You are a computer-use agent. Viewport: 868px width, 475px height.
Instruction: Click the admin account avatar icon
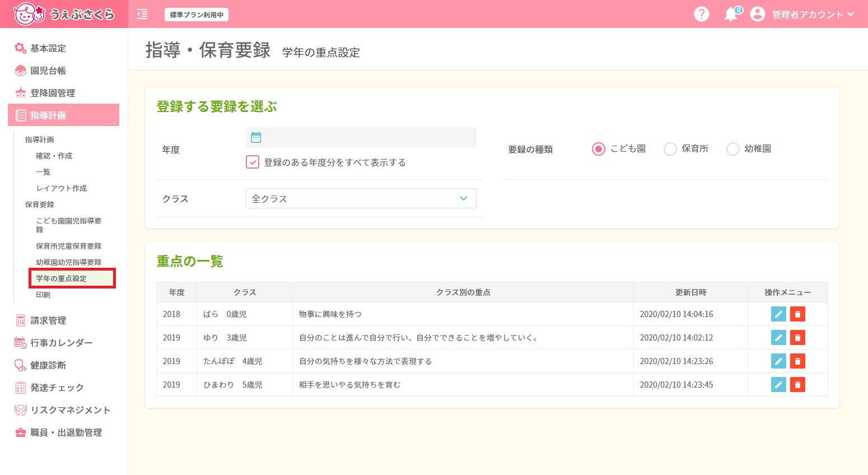pyautogui.click(x=757, y=14)
